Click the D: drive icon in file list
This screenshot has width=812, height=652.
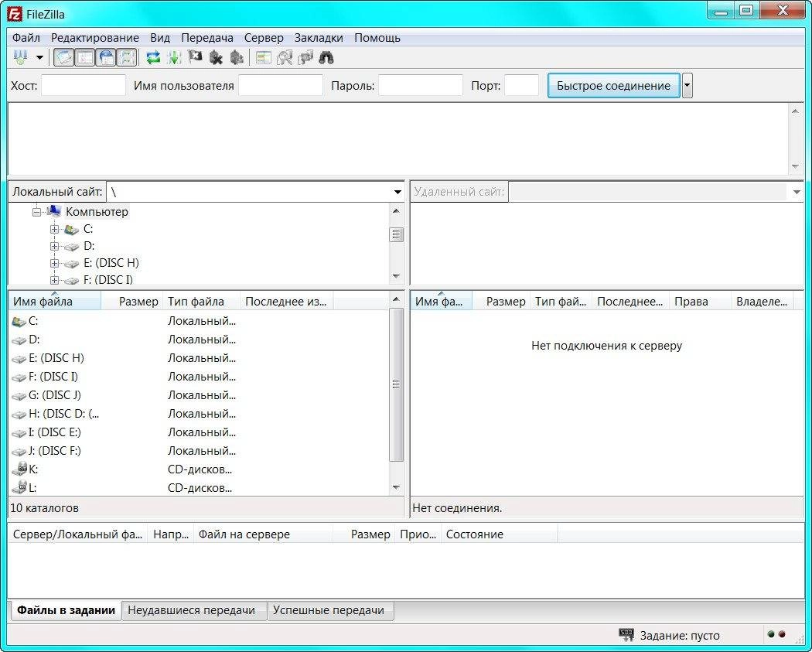coord(19,340)
